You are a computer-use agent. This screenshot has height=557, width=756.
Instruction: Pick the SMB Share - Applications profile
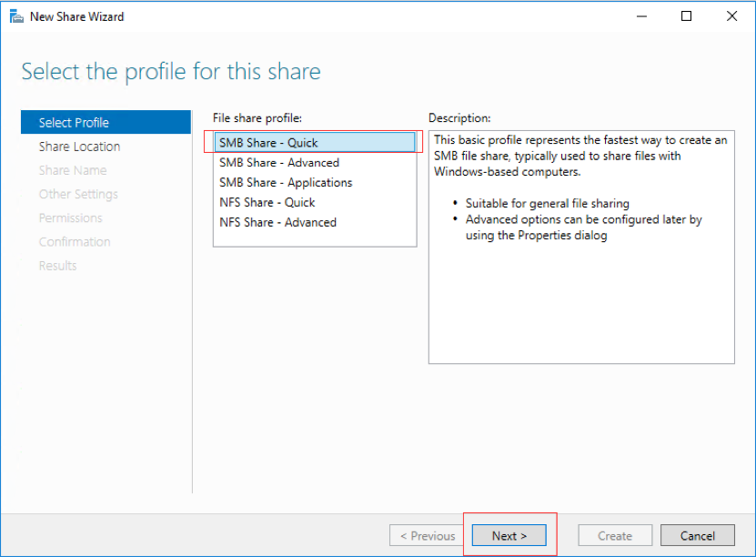[285, 183]
